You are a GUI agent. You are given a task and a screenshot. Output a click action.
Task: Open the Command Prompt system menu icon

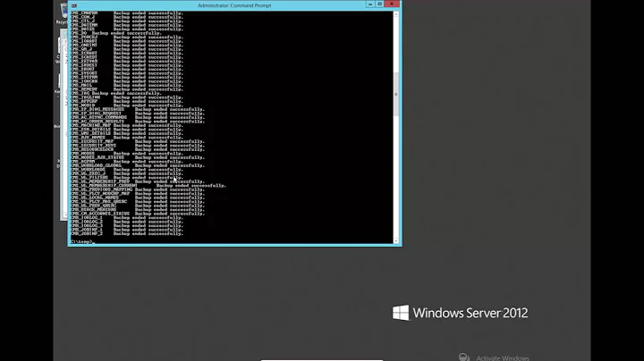click(x=74, y=5)
